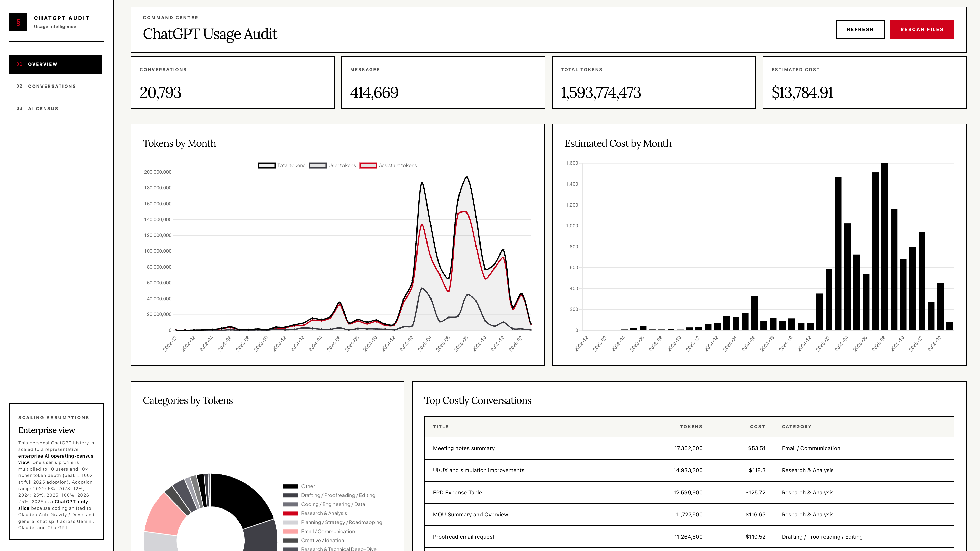
Task: Toggle Planning / Strategy / Roadmapping legend entry
Action: pos(332,523)
